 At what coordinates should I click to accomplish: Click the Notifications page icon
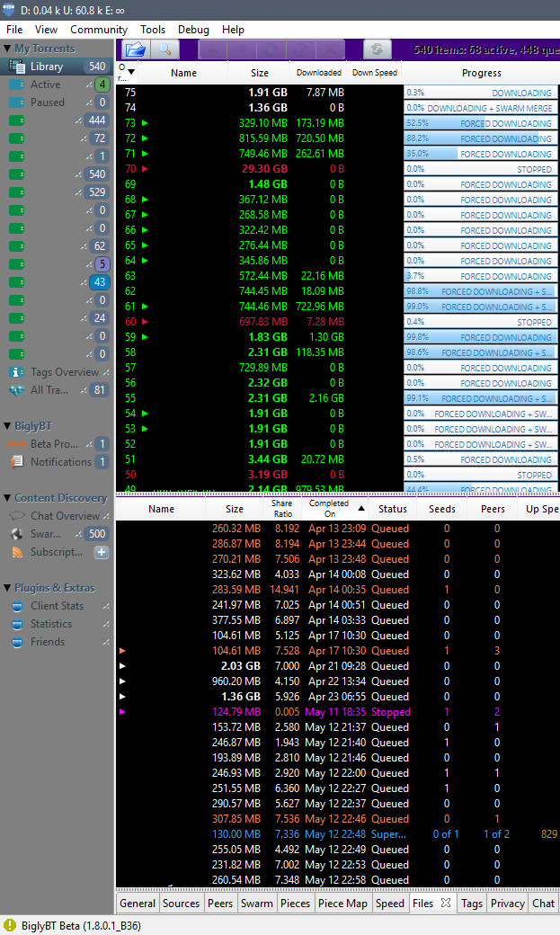pyautogui.click(x=17, y=461)
